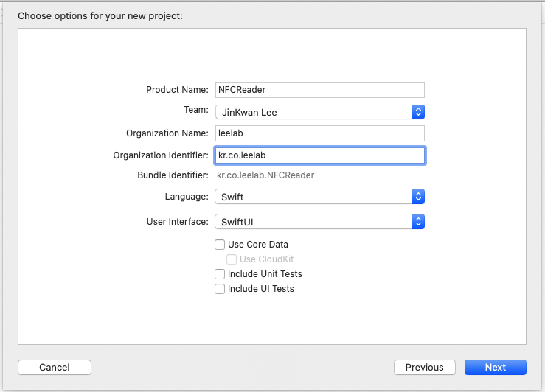Click the blue chevron icon of Language popup

pos(418,197)
